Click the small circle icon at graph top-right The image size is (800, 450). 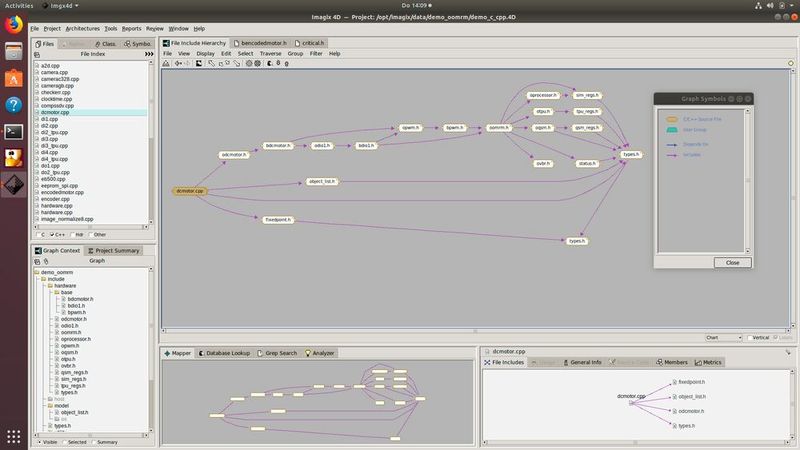(x=791, y=63)
